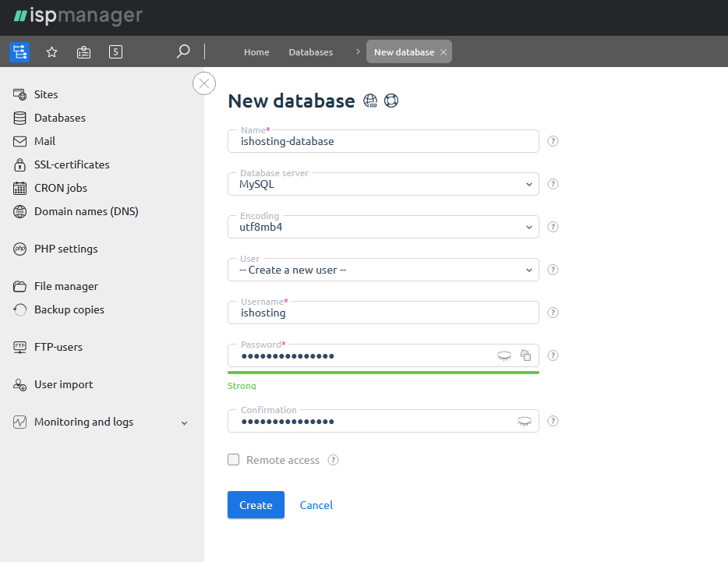728x562 pixels.
Task: Cancel database creation
Action: [x=316, y=504]
